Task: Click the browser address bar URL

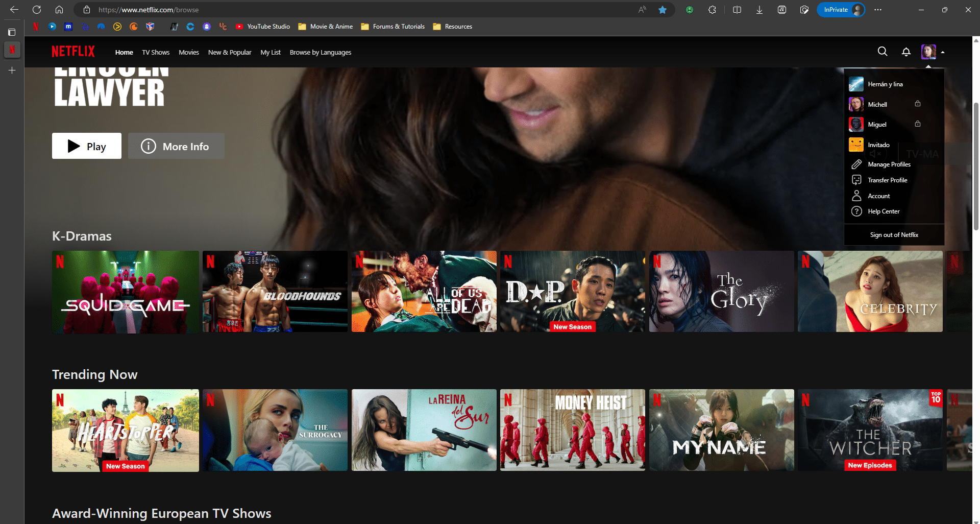Action: coord(149,10)
